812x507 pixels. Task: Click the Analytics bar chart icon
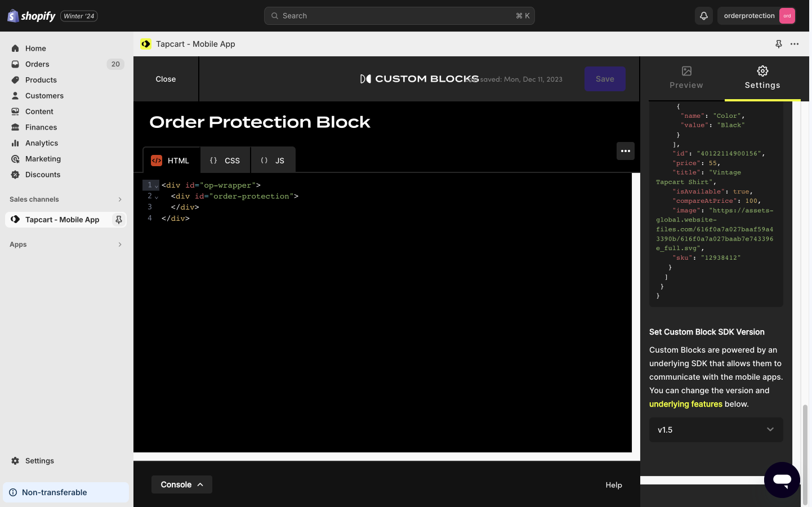(x=15, y=143)
